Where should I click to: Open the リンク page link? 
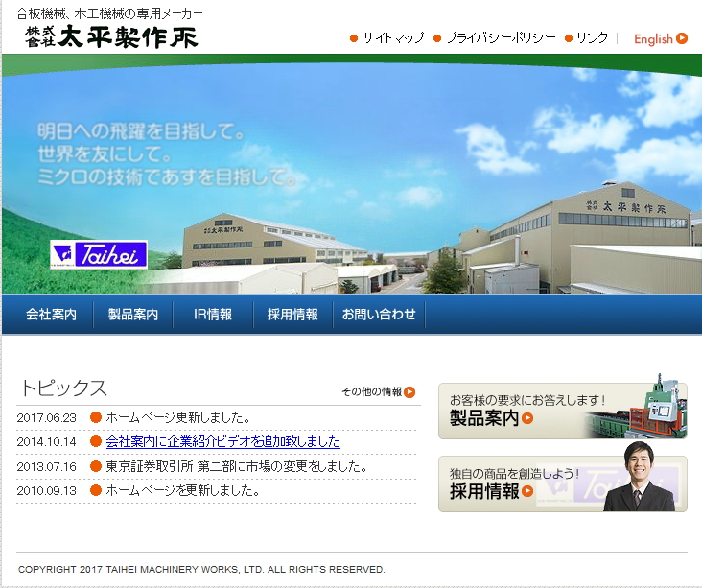tap(592, 38)
